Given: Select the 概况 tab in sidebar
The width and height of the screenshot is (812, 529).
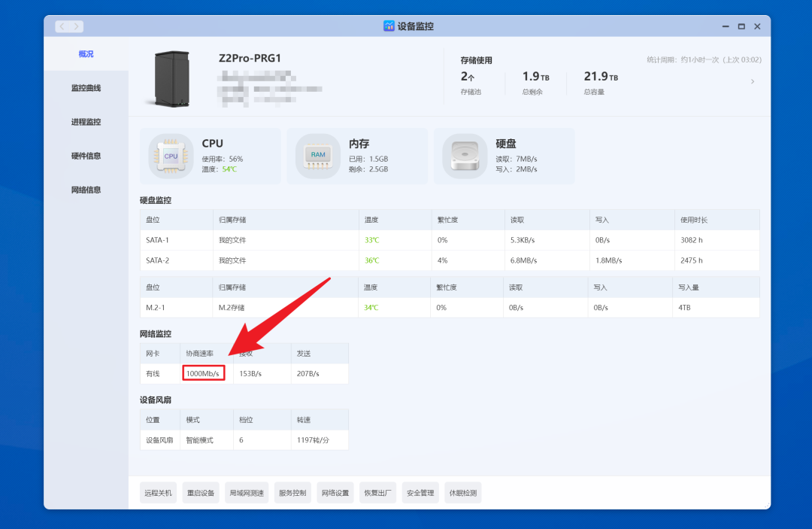Looking at the screenshot, I should (x=86, y=54).
